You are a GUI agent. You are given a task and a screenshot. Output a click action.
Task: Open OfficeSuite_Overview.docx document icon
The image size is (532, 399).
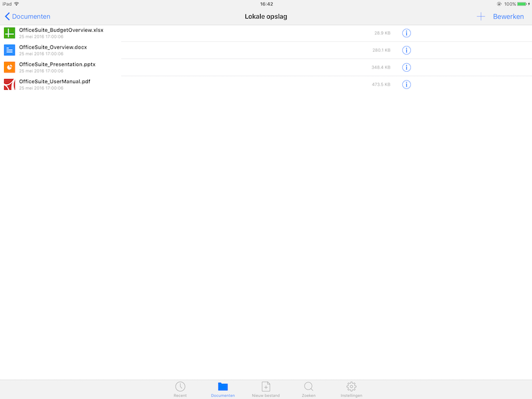9,51
